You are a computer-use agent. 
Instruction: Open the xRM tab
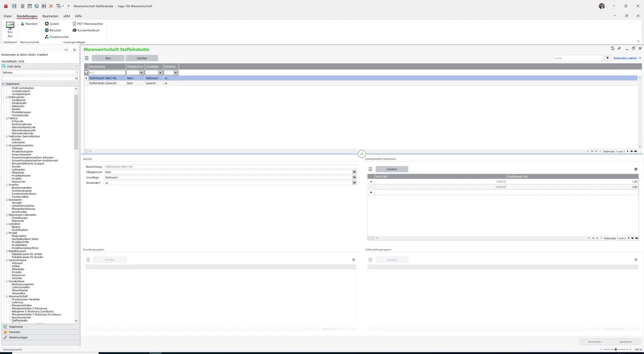(67, 16)
